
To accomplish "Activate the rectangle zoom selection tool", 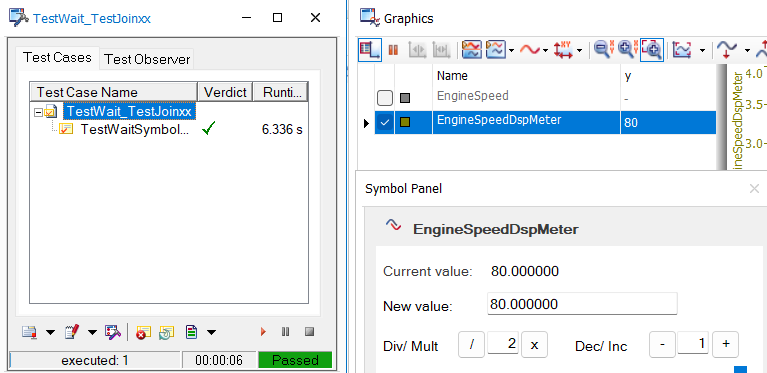I will tap(652, 50).
